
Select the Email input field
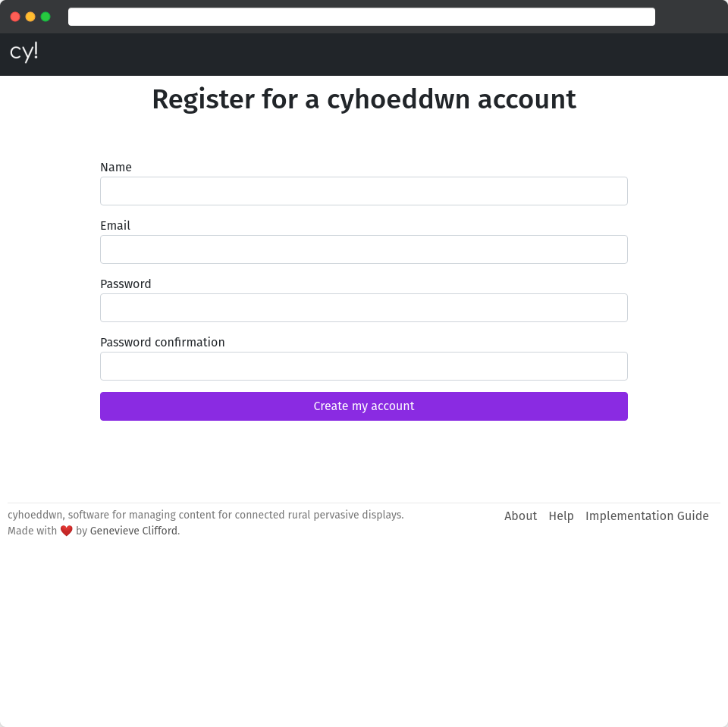[364, 249]
